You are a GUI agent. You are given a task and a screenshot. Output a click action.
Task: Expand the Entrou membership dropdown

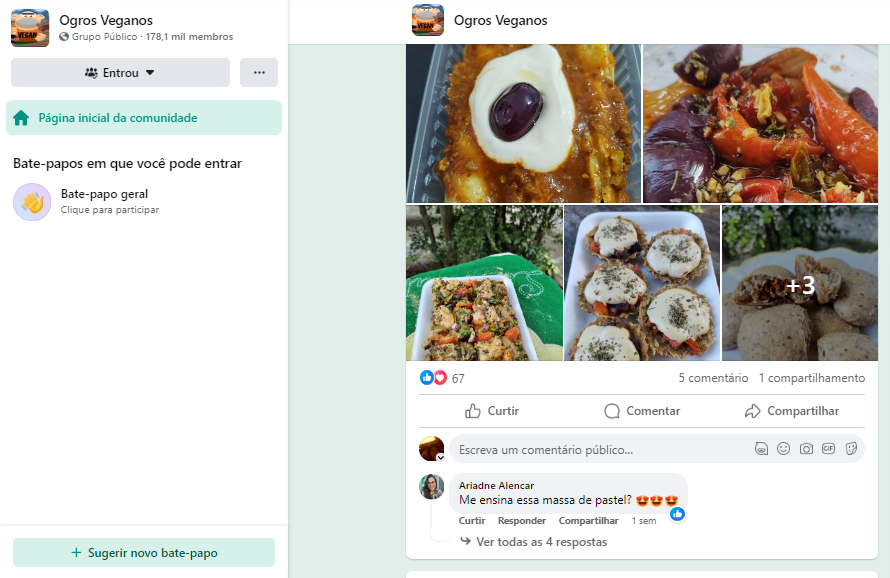point(120,72)
